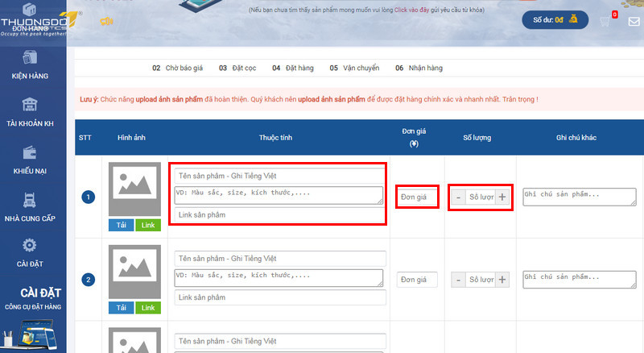This screenshot has width=644, height=353.
Task: Decrease quantity in row 2
Action: pyautogui.click(x=458, y=280)
